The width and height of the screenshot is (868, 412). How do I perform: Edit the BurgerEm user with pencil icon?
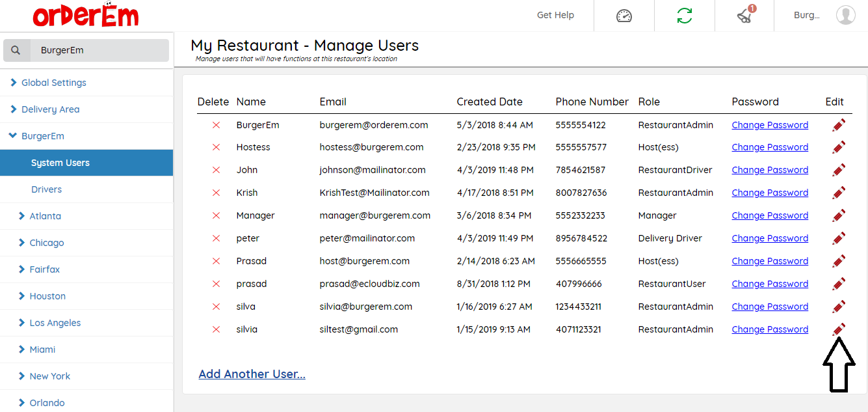tap(839, 125)
